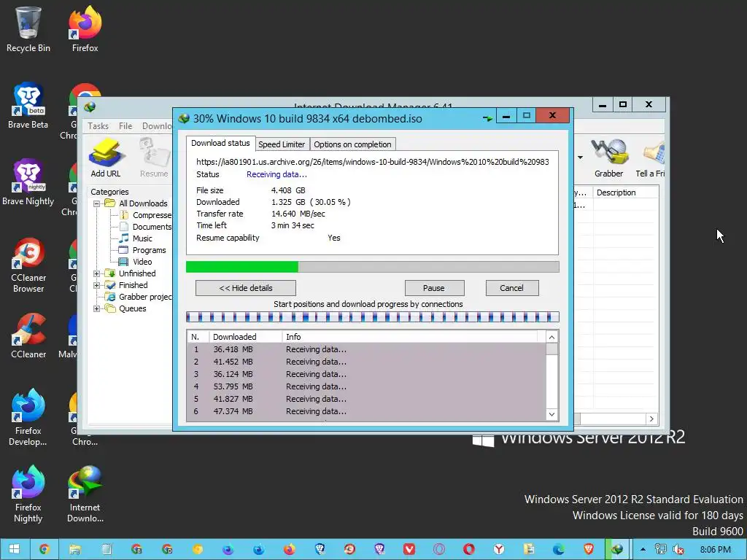Open the Downloads menu in IDM

tap(157, 125)
